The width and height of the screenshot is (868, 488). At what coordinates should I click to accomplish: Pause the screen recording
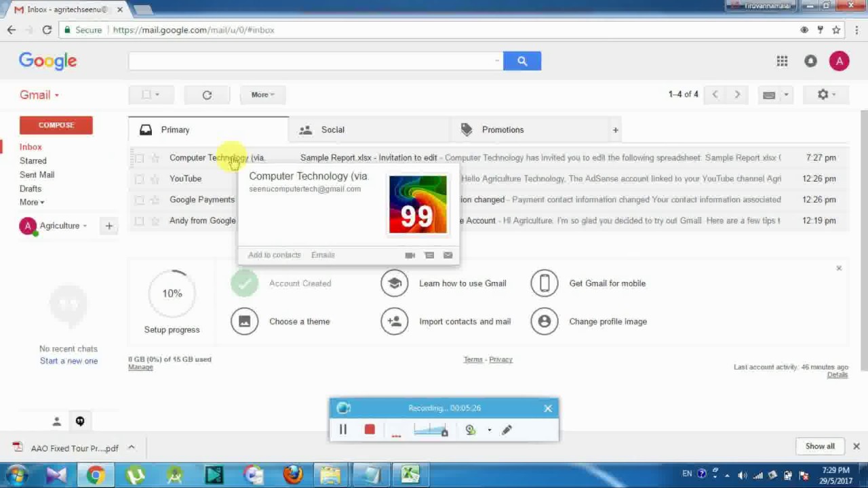[343, 430]
